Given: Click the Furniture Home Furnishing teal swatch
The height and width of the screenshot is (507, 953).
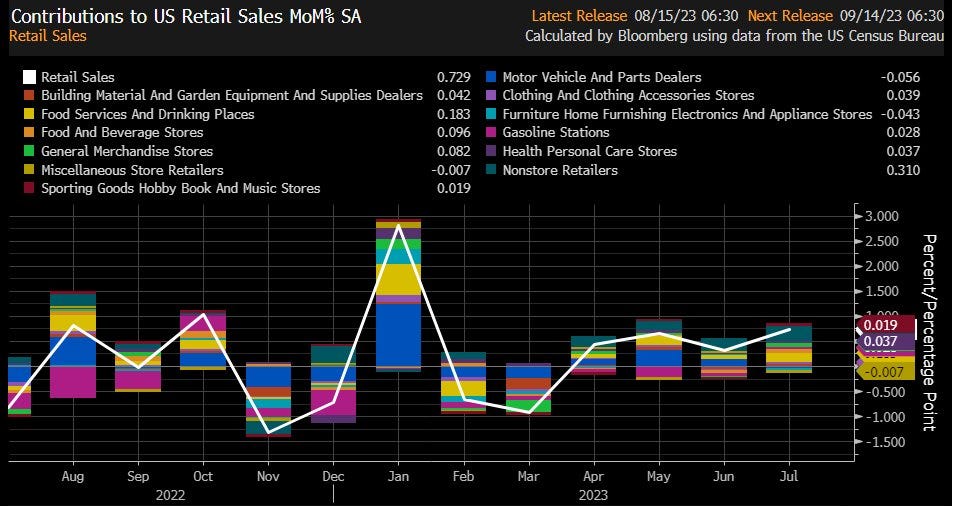Looking at the screenshot, I should (492, 114).
